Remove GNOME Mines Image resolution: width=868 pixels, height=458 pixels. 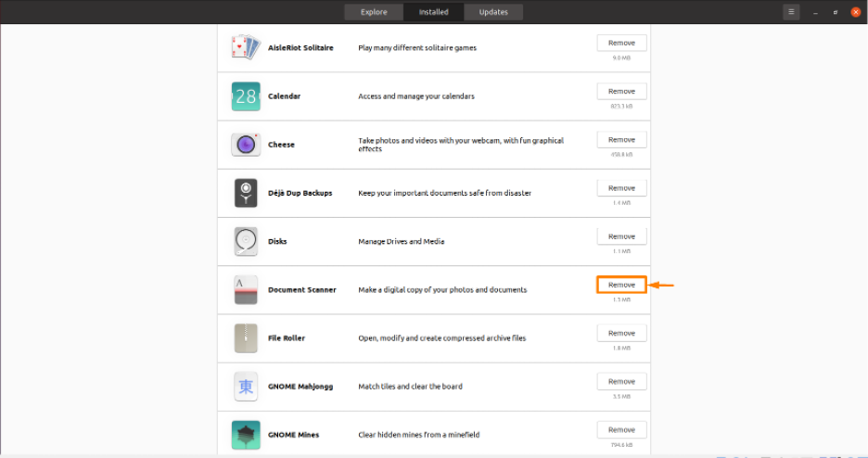(621, 430)
